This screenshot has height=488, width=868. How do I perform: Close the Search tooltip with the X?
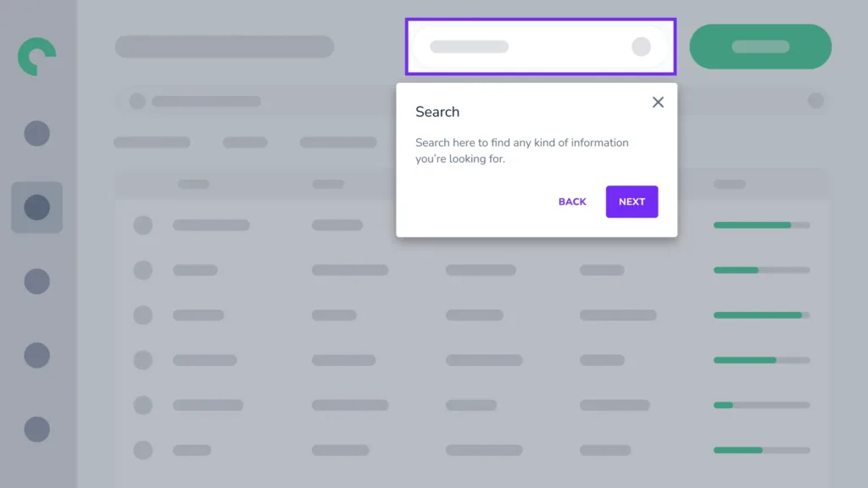pyautogui.click(x=658, y=102)
